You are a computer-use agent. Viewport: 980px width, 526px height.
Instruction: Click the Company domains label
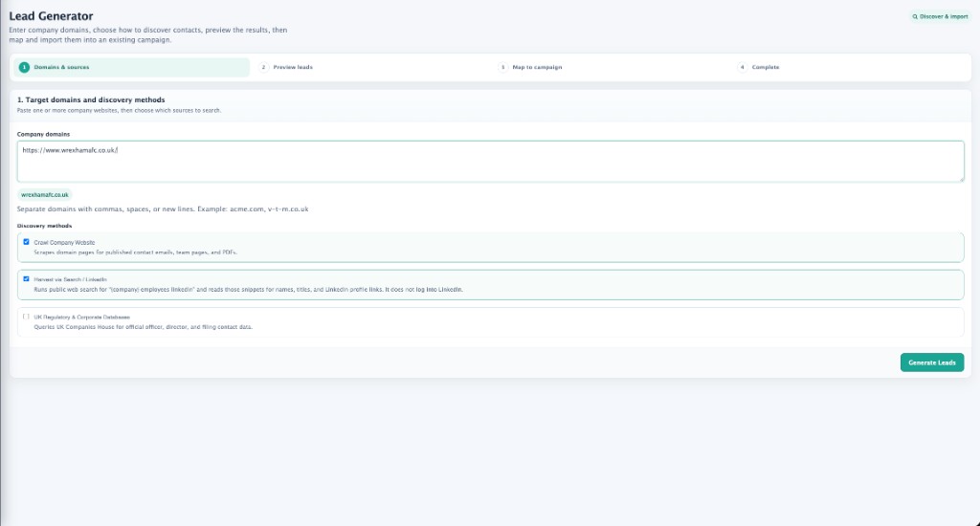point(43,134)
